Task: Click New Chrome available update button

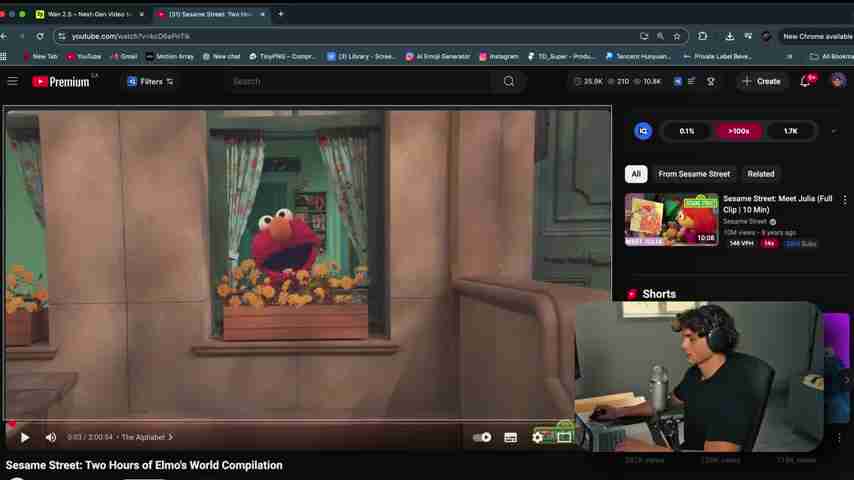Action: tap(816, 37)
